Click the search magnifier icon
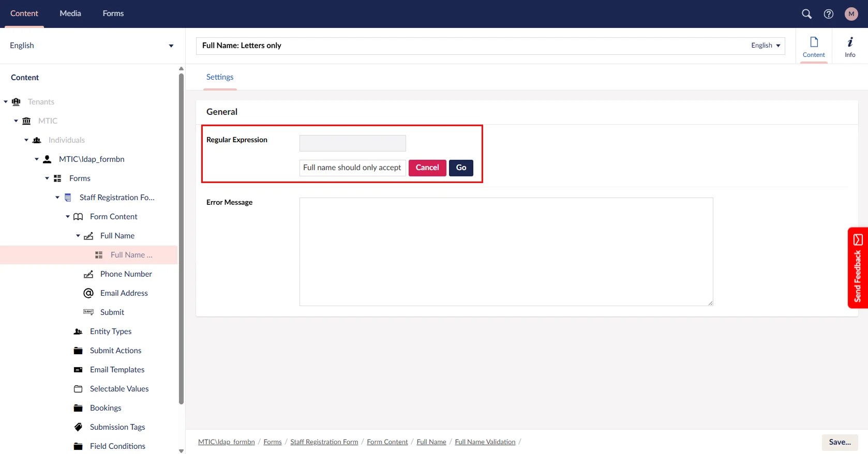The height and width of the screenshot is (454, 868). coord(806,14)
